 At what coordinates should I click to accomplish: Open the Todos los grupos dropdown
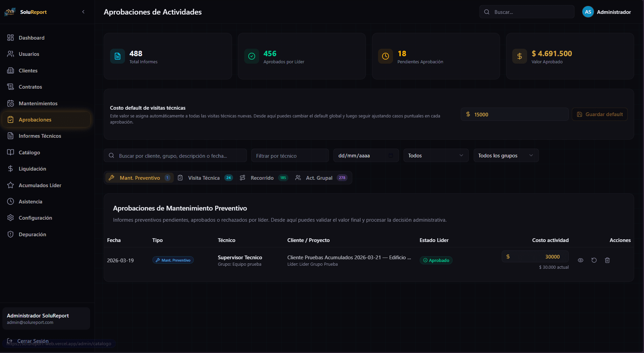[x=506, y=156]
